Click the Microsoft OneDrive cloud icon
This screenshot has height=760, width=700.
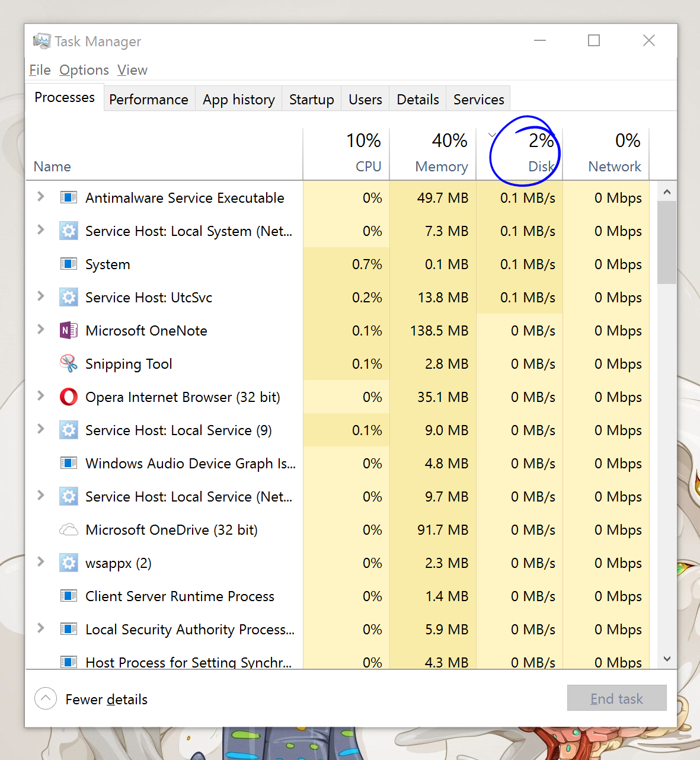pyautogui.click(x=69, y=529)
